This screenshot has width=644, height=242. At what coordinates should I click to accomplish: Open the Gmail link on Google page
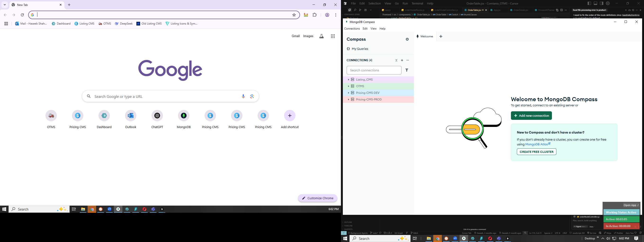[295, 36]
